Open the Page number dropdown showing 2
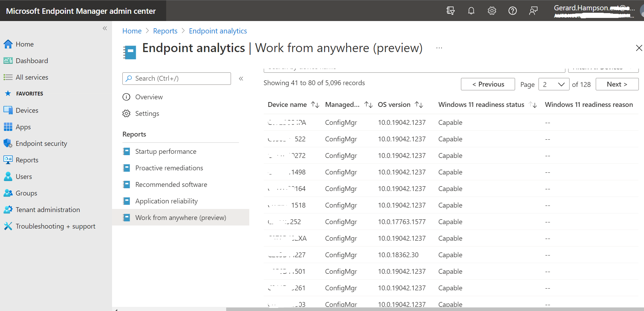 point(554,84)
